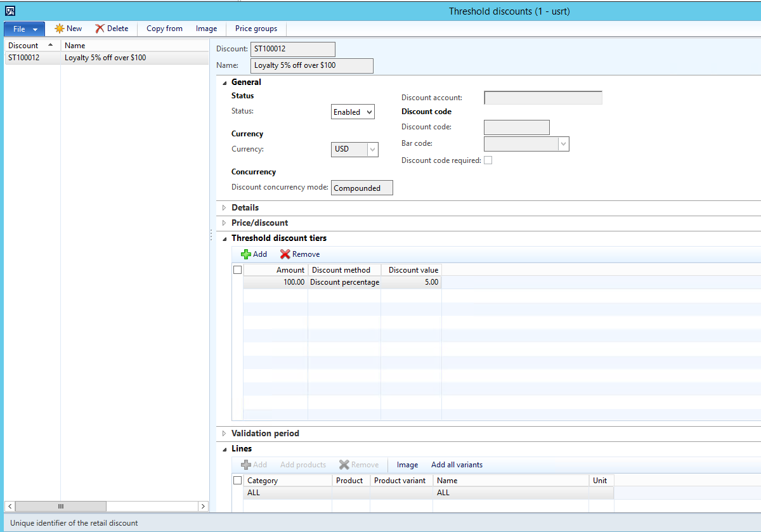
Task: Open the Currency dropdown
Action: click(372, 150)
